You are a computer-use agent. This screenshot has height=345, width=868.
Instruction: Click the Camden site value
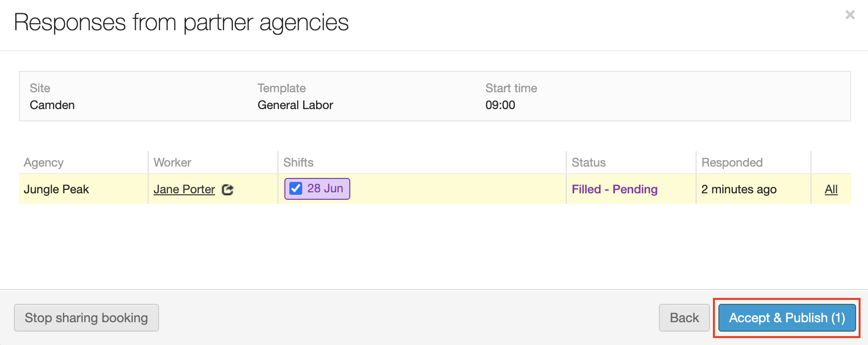tap(52, 105)
